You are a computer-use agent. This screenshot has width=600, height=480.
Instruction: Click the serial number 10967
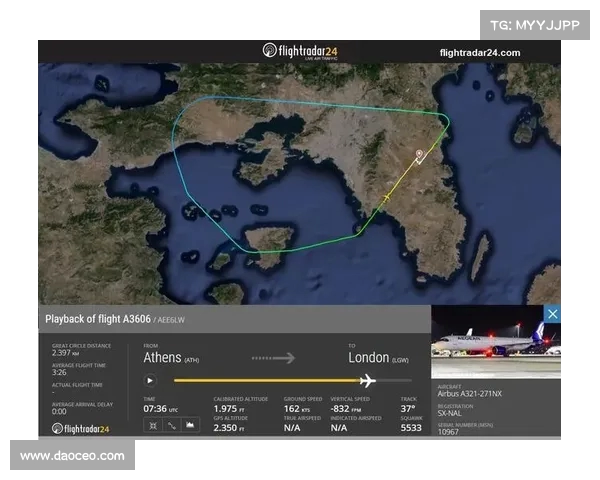pos(448,432)
